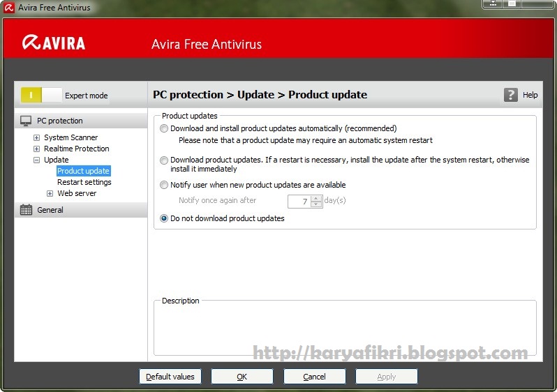The image size is (557, 392).
Task: Confirm with the OK button
Action: pos(242,377)
